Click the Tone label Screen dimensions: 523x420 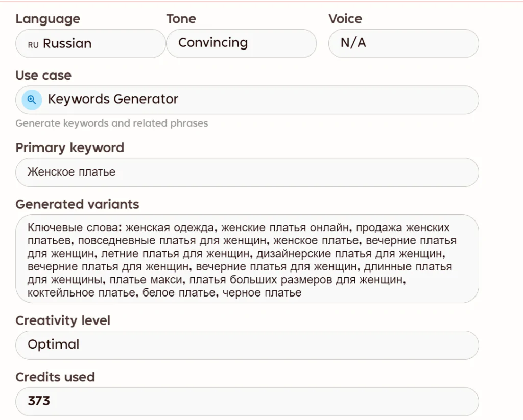[x=181, y=19]
